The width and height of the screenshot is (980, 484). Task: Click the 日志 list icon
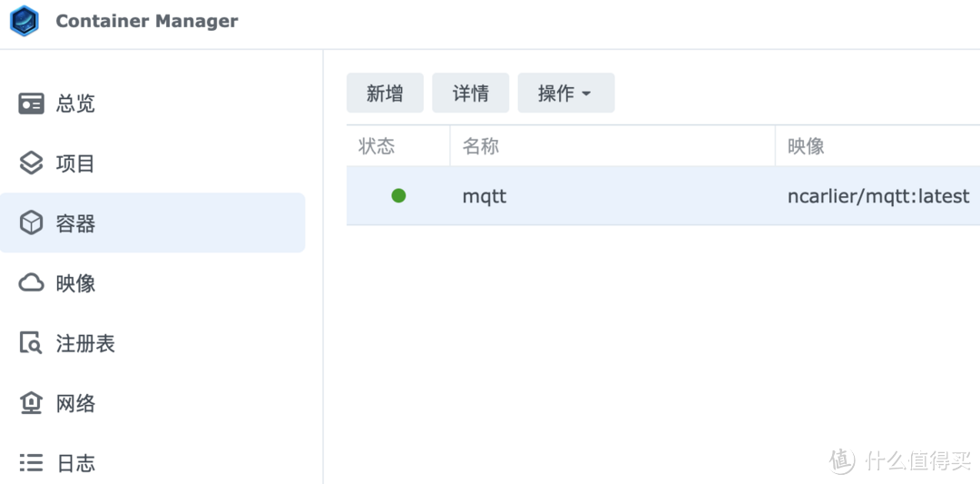[32, 463]
